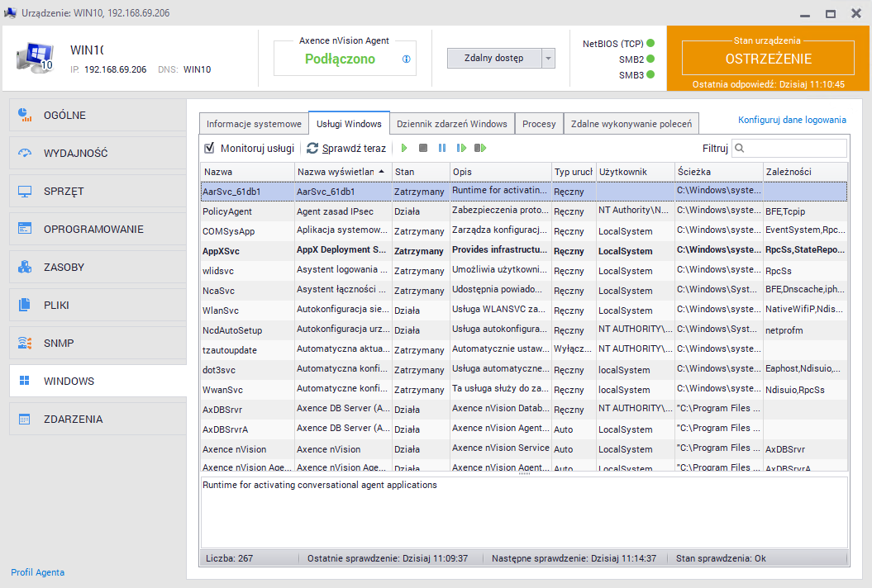
Task: Click the agent info icon next to Podłączono
Action: tap(406, 59)
